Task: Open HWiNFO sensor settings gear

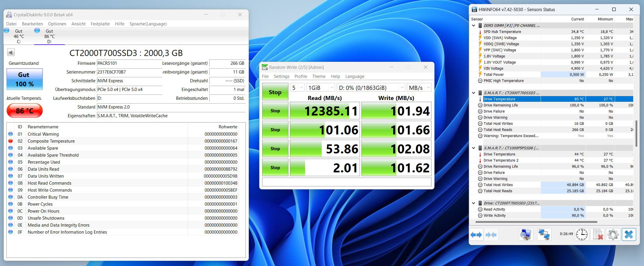Action: tap(613, 235)
